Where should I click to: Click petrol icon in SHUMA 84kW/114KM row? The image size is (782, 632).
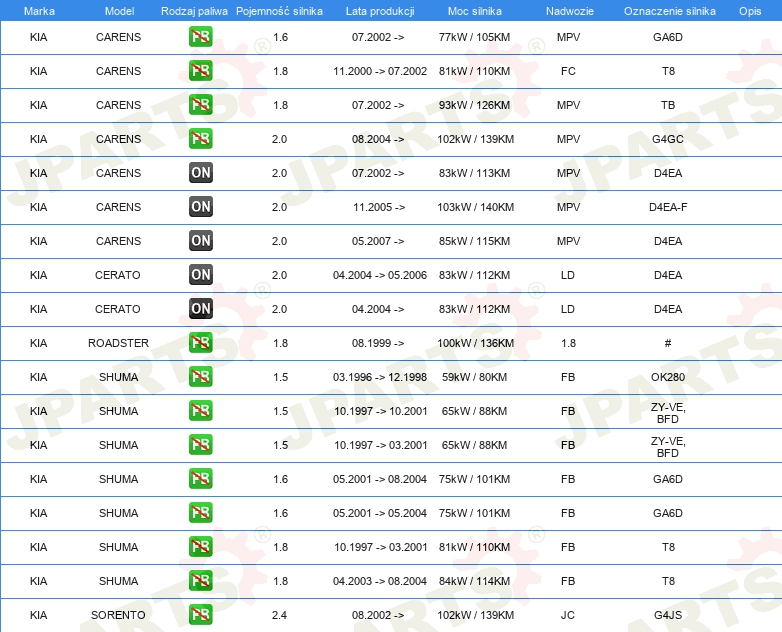pos(200,581)
